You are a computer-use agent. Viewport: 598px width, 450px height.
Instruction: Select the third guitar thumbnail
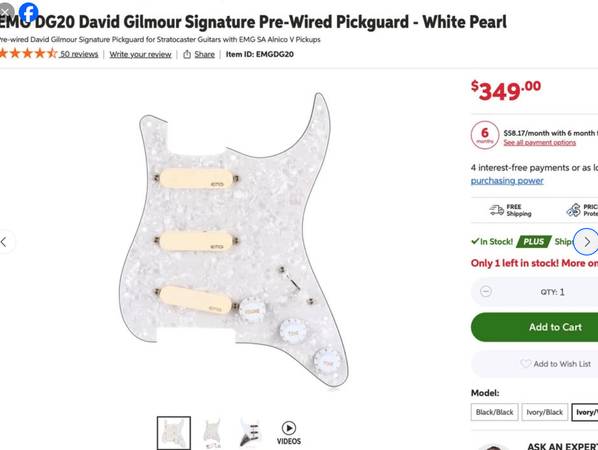point(250,433)
